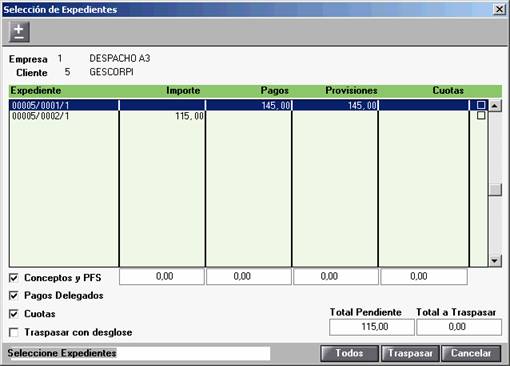Uncheck Conceptos y PFS option
The image size is (510, 366).
[14, 278]
